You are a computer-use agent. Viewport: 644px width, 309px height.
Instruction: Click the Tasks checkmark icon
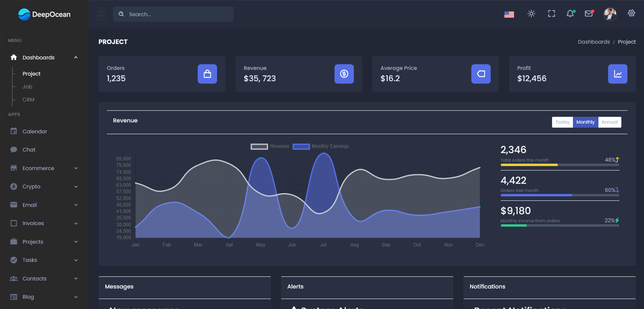(x=14, y=260)
